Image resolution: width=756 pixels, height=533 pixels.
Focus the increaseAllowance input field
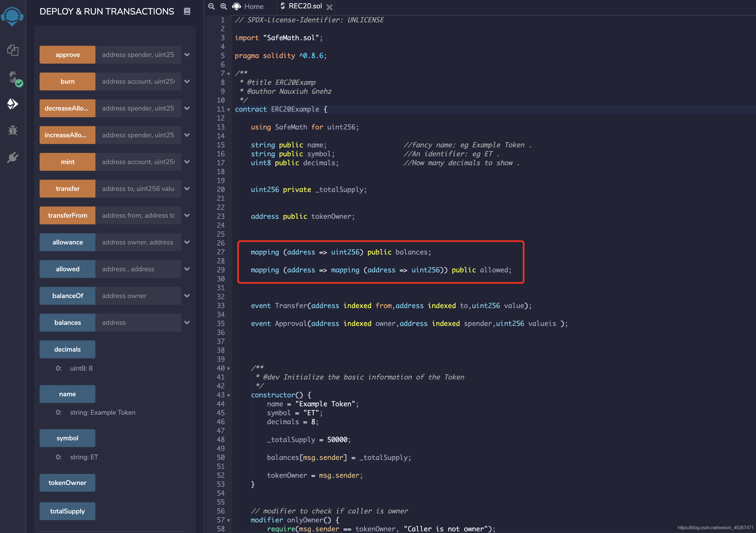[x=138, y=135]
